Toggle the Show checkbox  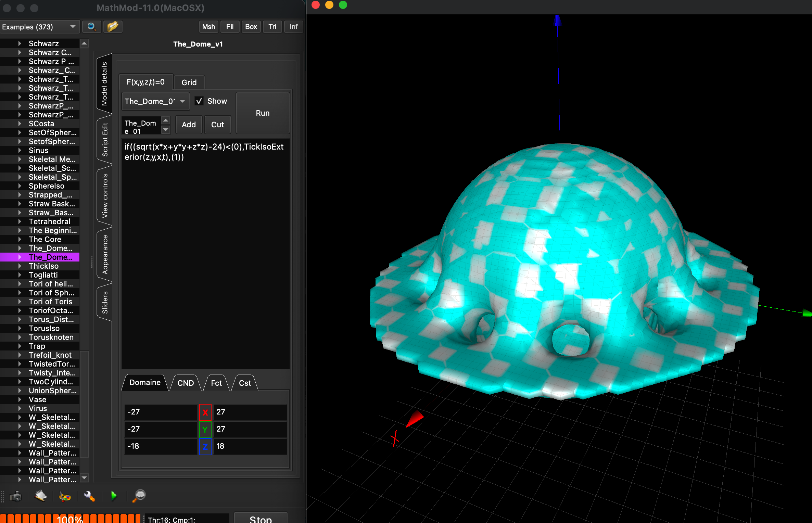click(199, 101)
